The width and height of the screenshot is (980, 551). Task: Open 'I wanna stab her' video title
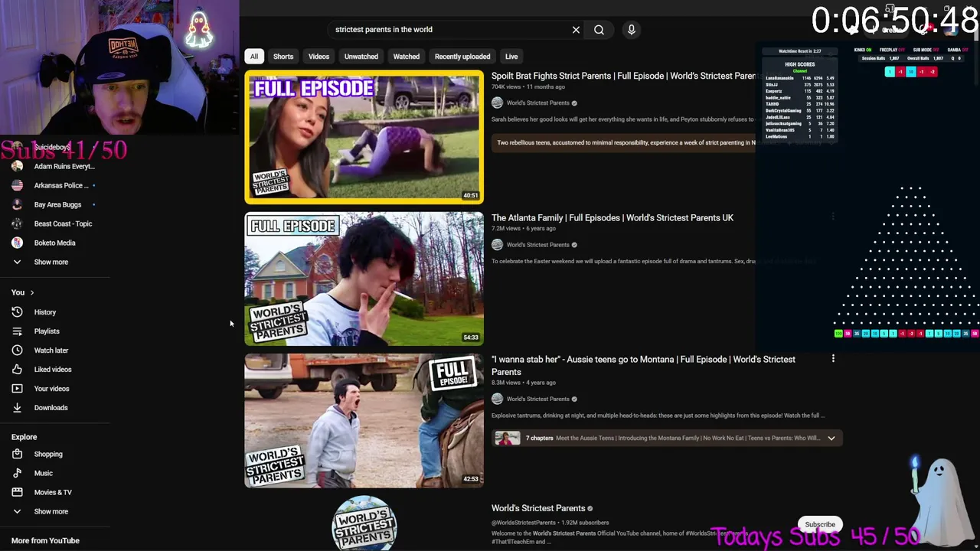(643, 366)
